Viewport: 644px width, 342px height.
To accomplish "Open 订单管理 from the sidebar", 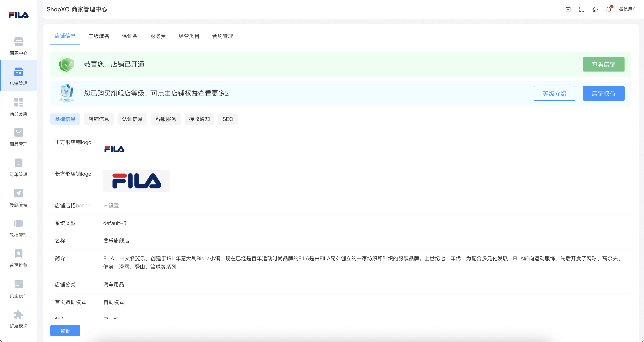I will click(x=18, y=167).
